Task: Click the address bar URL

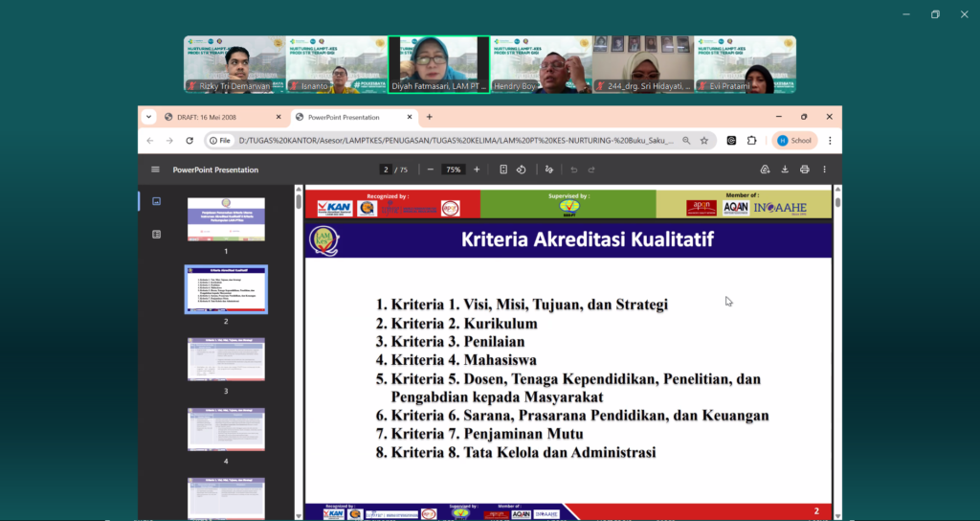Action: (457, 141)
